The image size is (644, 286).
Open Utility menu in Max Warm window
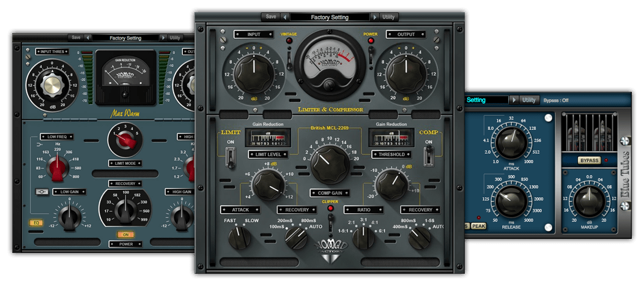pyautogui.click(x=175, y=37)
